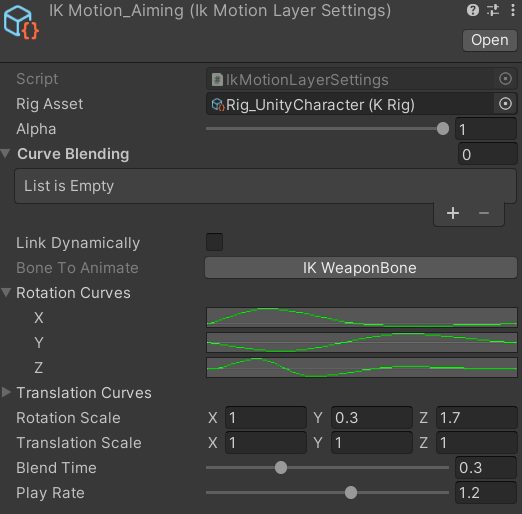Open the Rotation Curves X curve editor
The height and width of the screenshot is (514, 522).
362,317
